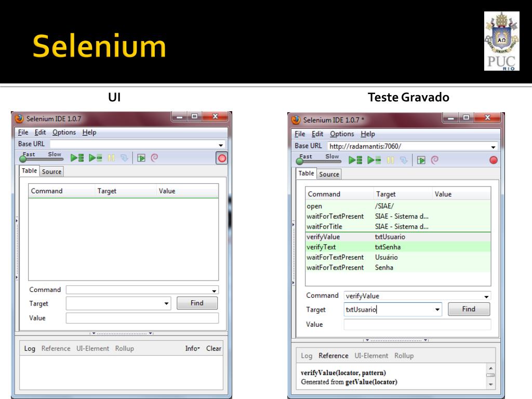This screenshot has width=532, height=399.
Task: Click Step icon in left Selenium IDE
Action: pyautogui.click(x=124, y=158)
